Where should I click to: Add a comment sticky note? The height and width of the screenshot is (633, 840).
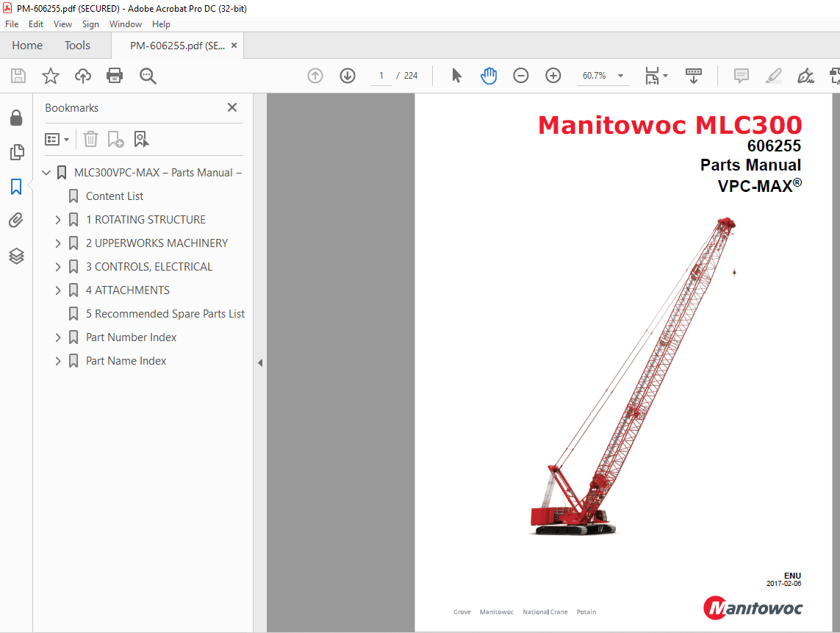click(x=742, y=76)
